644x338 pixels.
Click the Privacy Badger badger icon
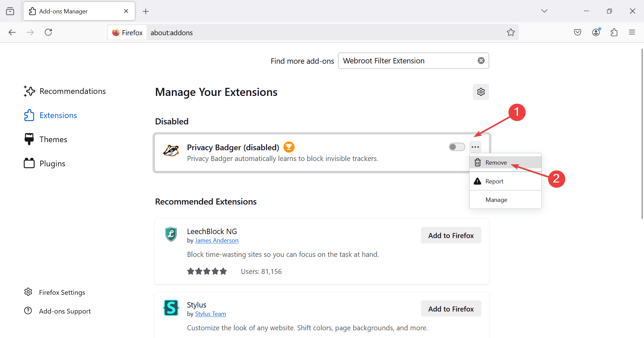click(x=171, y=151)
